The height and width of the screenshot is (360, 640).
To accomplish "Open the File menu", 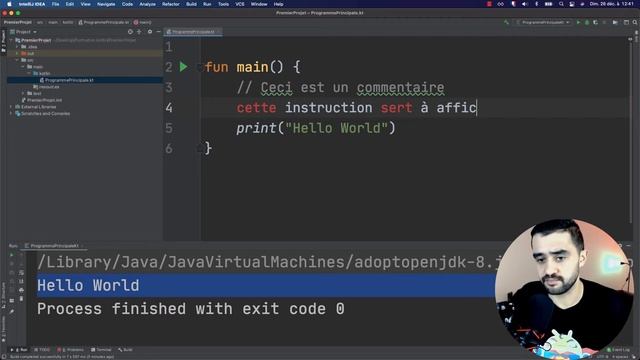I will (55, 4).
